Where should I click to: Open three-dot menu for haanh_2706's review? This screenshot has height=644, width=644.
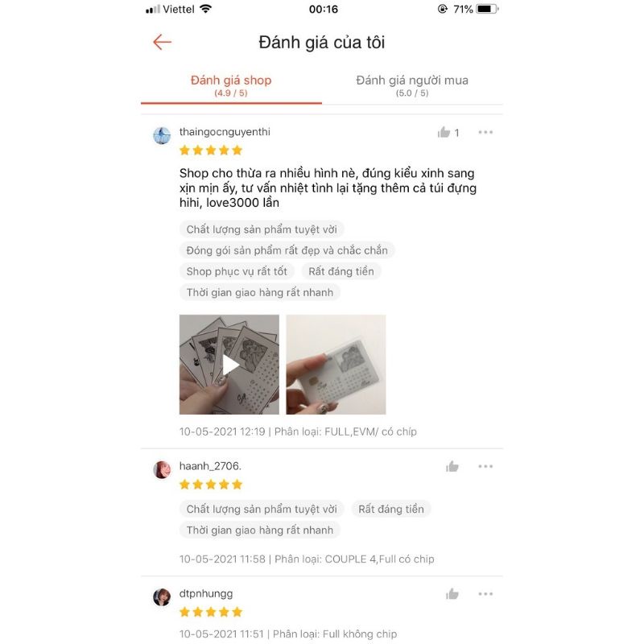coord(485,466)
